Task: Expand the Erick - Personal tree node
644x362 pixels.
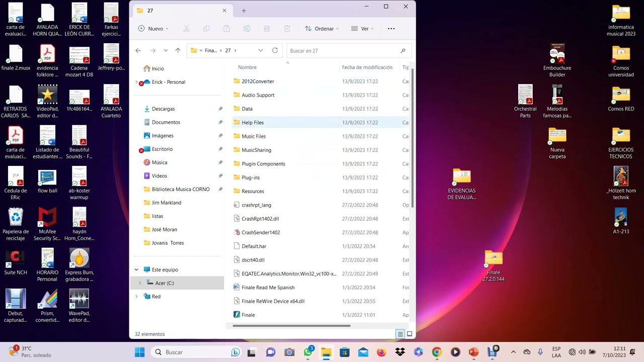Action: click(136, 82)
